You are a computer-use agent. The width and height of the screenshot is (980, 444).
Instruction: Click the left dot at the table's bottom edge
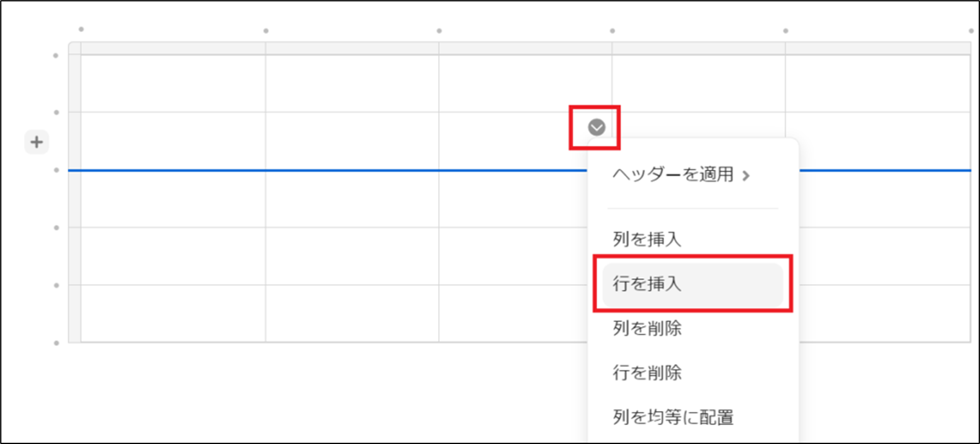tap(56, 343)
